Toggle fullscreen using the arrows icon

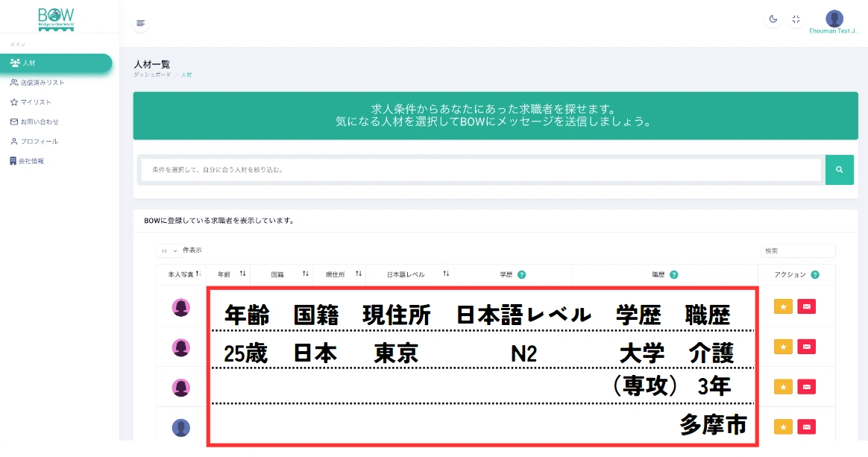pos(796,19)
